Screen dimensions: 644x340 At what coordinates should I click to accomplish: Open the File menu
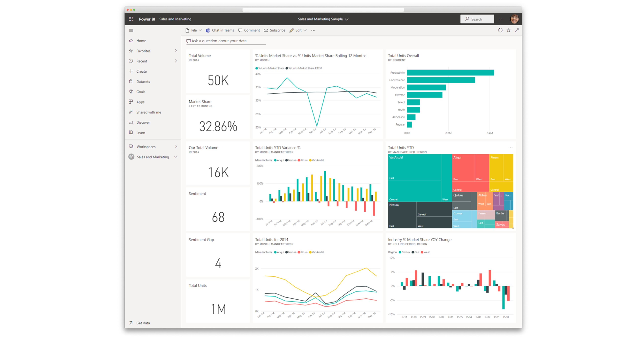tap(194, 30)
